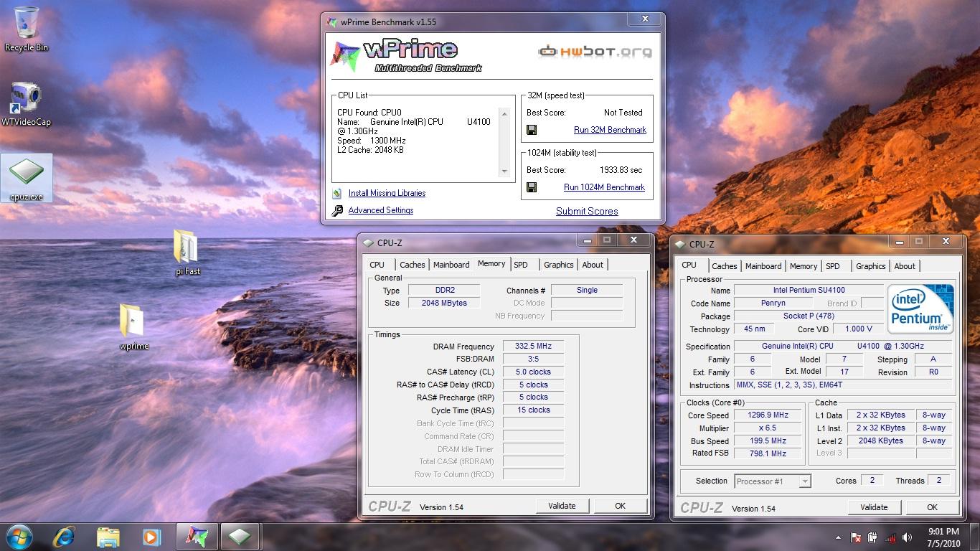980x551 pixels.
Task: Click the Channels Single value
Action: (587, 290)
